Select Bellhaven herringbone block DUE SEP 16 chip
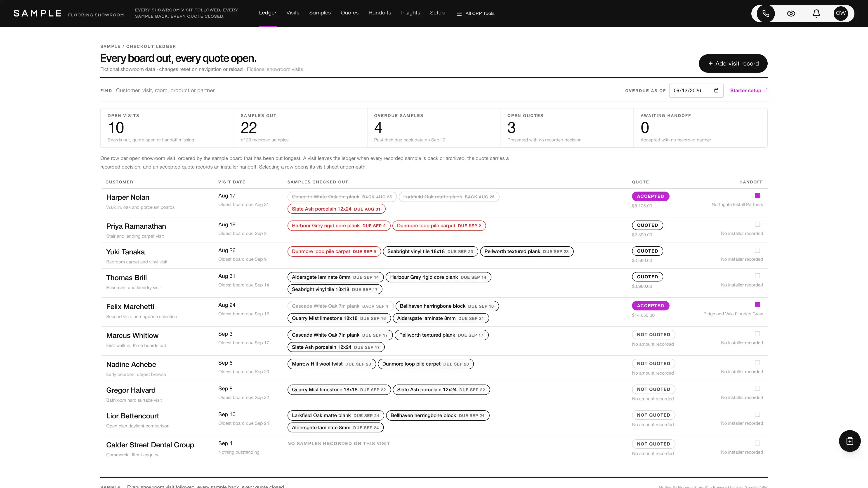The height and width of the screenshot is (488, 868). click(447, 306)
